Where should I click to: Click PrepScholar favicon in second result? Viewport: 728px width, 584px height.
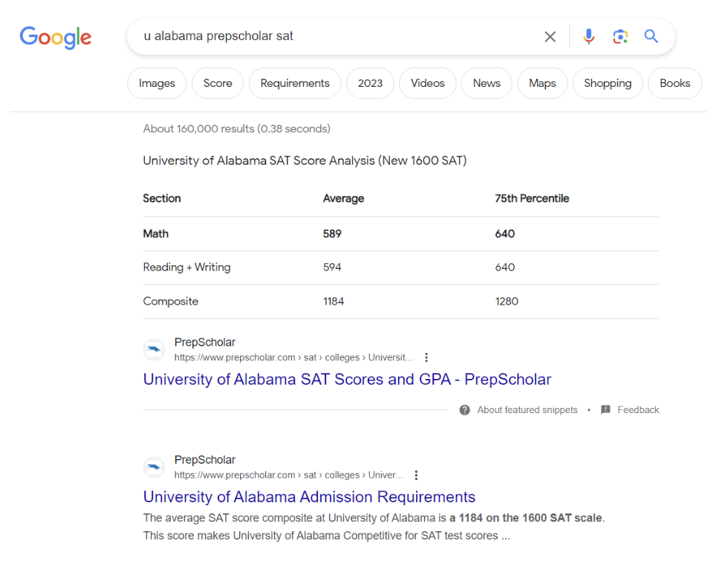click(155, 467)
